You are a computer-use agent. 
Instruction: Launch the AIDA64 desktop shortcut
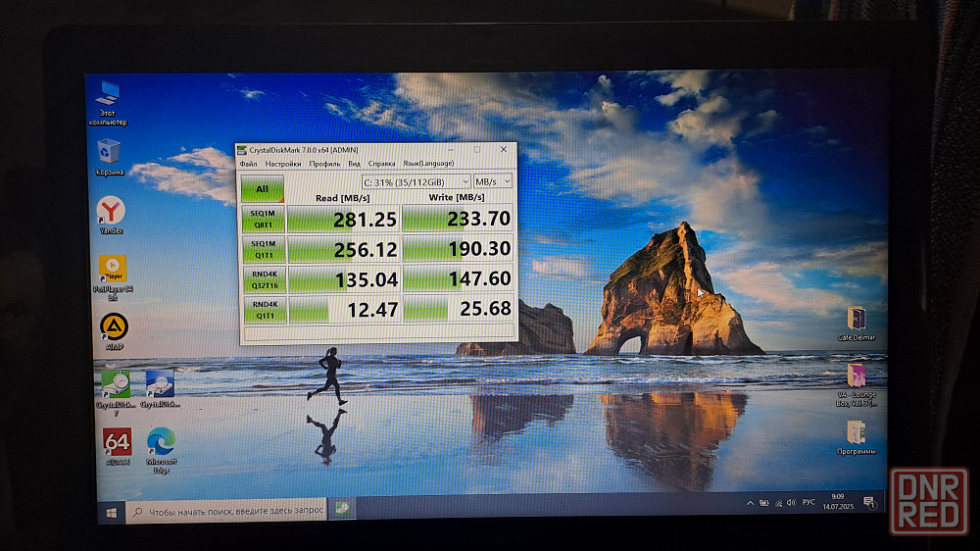[117, 446]
